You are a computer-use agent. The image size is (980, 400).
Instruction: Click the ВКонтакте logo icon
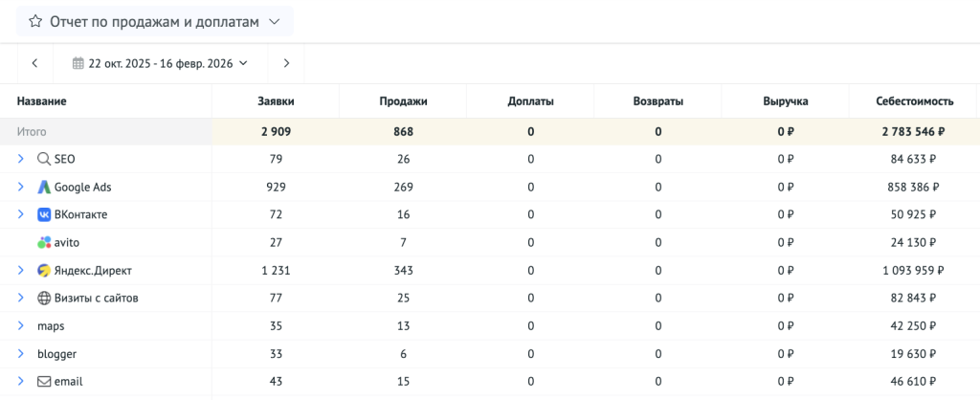pyautogui.click(x=43, y=215)
